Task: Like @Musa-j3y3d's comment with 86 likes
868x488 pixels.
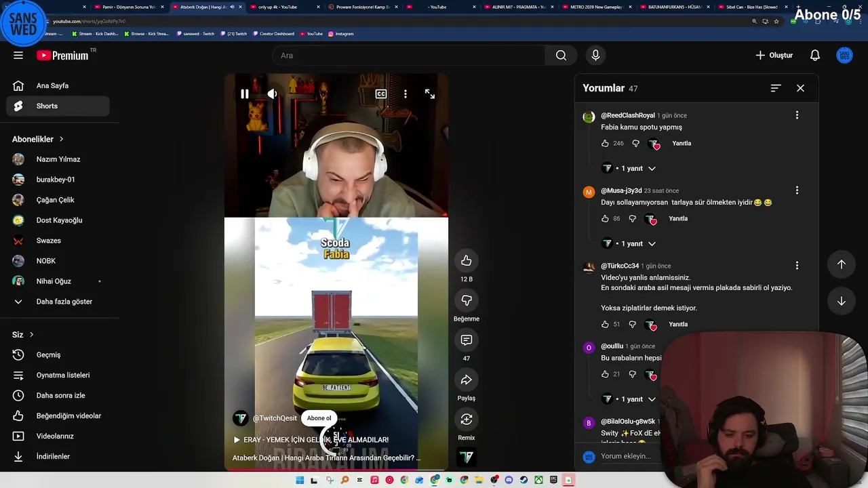Action: click(605, 219)
